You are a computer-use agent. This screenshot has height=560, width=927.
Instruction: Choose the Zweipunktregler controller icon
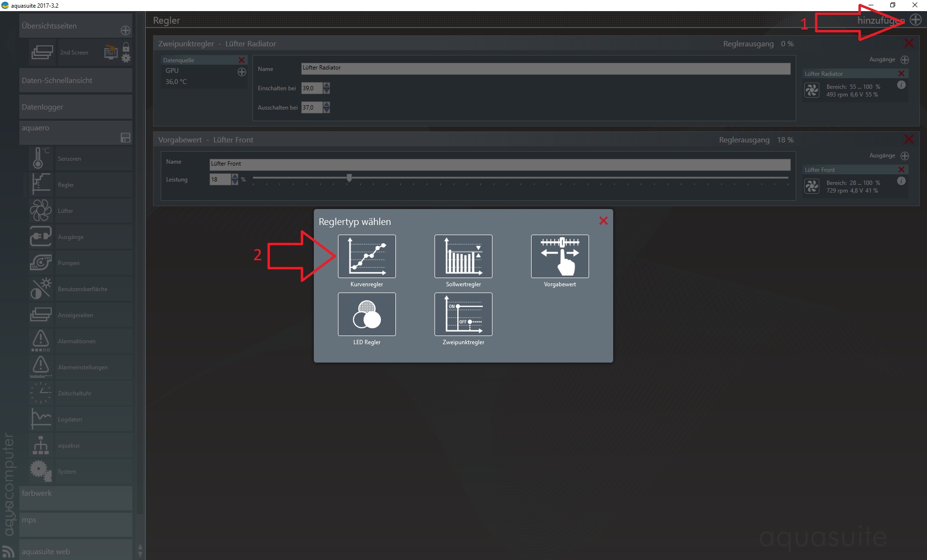pyautogui.click(x=463, y=314)
